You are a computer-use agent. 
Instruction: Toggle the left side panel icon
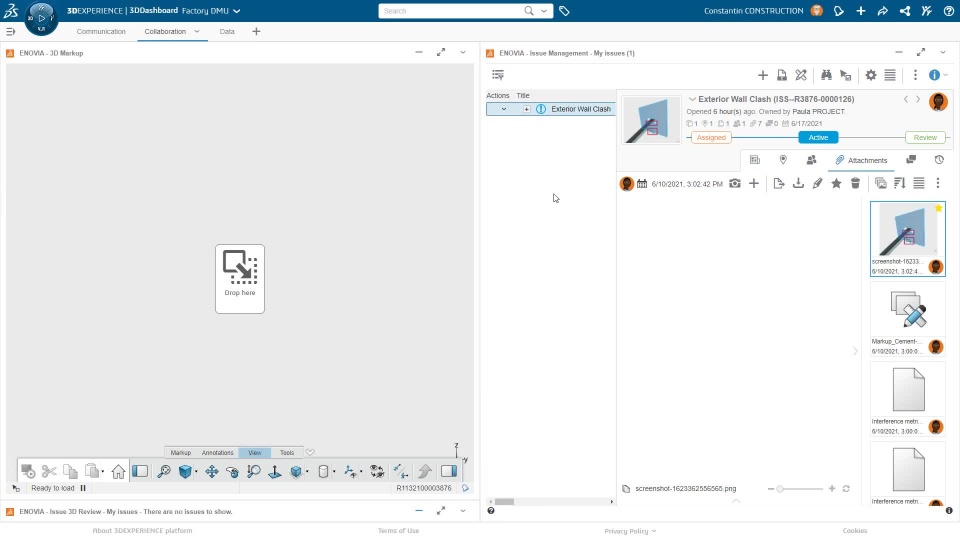140,471
